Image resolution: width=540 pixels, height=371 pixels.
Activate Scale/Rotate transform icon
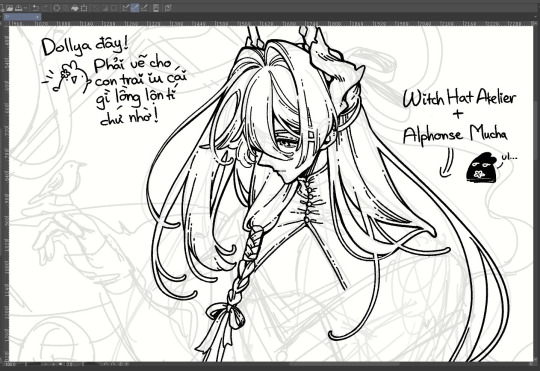(84, 8)
